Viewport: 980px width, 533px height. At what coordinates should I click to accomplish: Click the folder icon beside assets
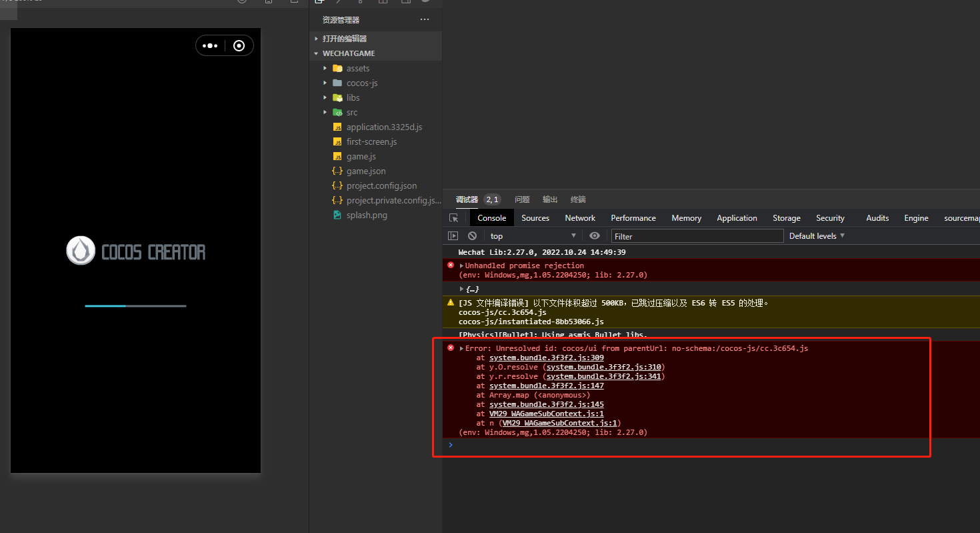pos(337,68)
